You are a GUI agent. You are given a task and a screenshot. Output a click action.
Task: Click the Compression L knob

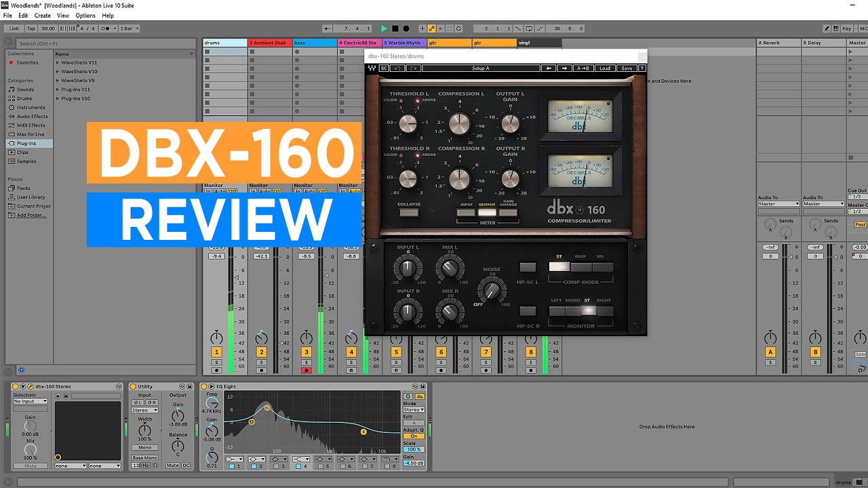459,123
